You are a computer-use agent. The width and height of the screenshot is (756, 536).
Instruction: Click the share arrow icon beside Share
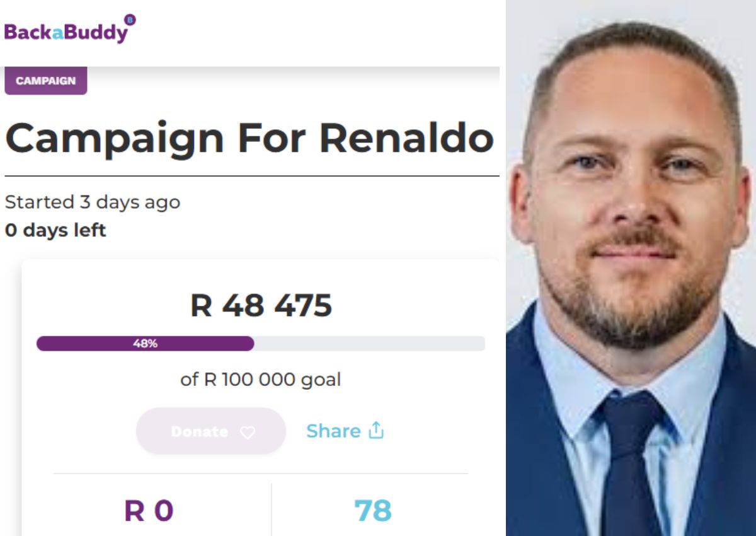pos(376,430)
